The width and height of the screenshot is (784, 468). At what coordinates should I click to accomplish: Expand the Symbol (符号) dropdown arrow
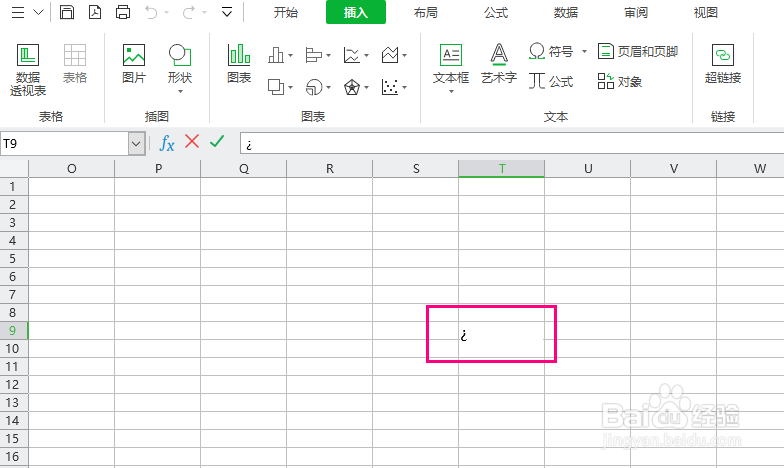click(584, 51)
